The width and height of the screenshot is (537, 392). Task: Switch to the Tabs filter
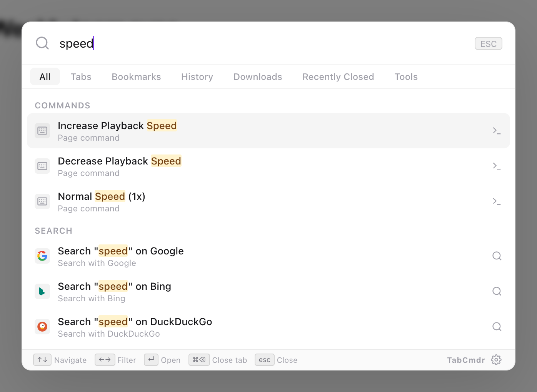[x=81, y=76]
